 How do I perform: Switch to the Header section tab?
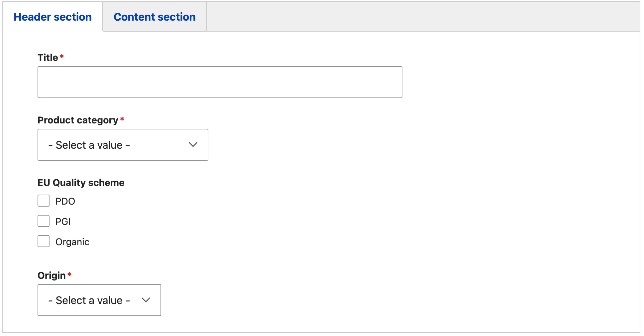coord(53,17)
